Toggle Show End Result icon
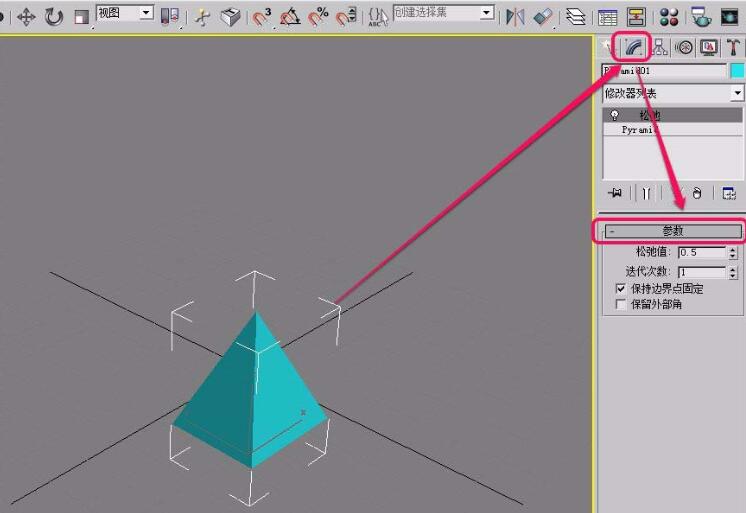This screenshot has width=746, height=513. (x=646, y=193)
